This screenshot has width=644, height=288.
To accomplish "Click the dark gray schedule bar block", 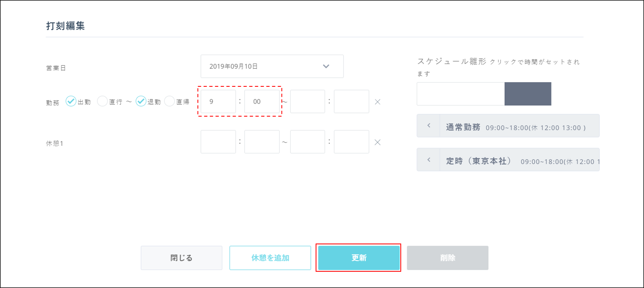I will pos(528,94).
